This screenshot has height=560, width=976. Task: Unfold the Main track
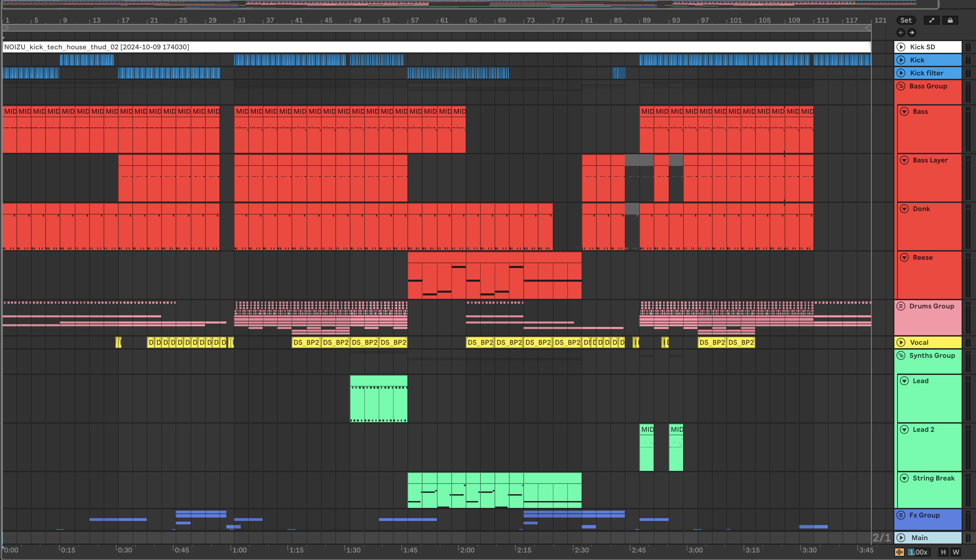pyautogui.click(x=901, y=538)
